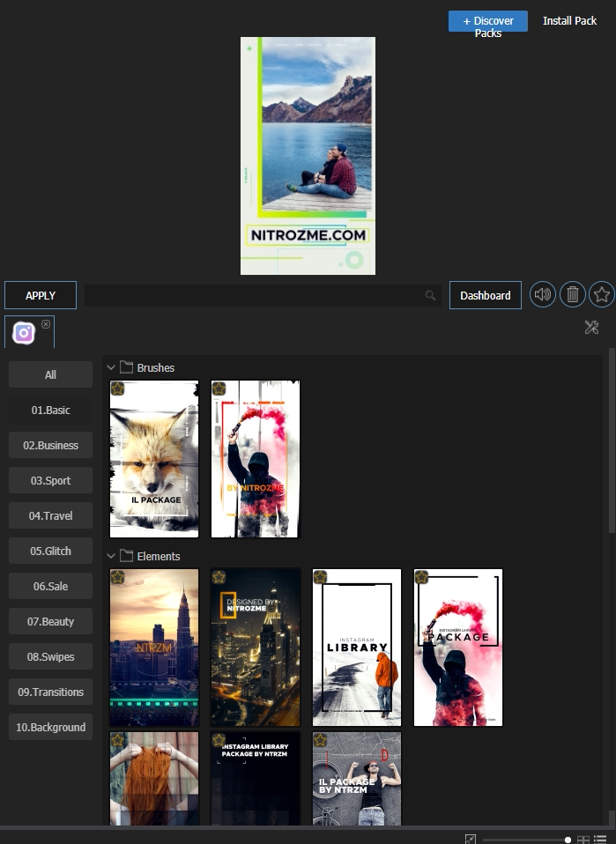Click the resize thumbnail corner icon
The width and height of the screenshot is (616, 844).
[x=470, y=840]
